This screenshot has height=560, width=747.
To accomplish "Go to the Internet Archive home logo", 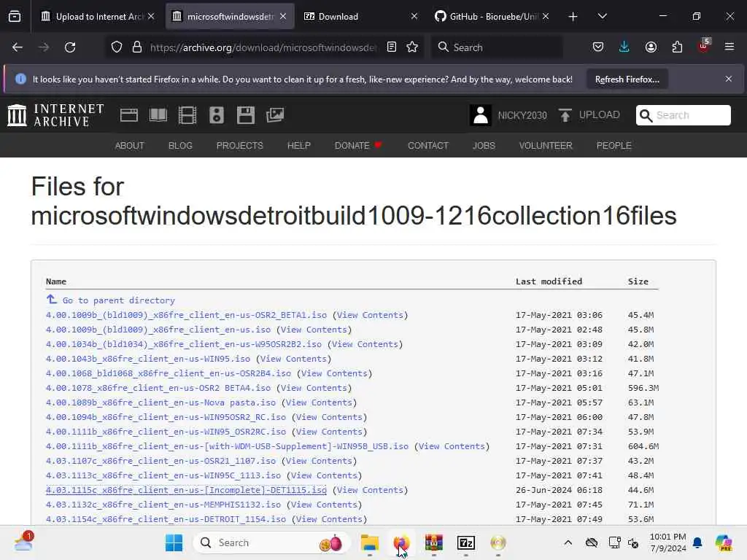I will click(55, 115).
